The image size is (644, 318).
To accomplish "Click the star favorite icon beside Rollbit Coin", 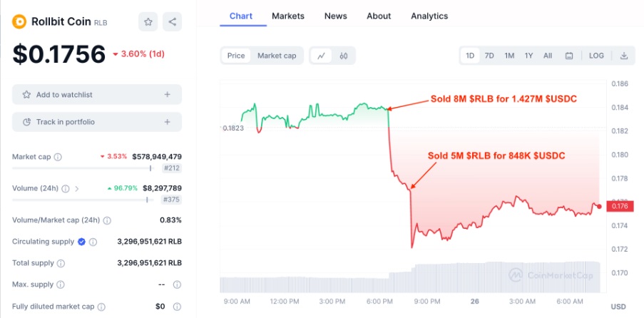I will pyautogui.click(x=148, y=21).
